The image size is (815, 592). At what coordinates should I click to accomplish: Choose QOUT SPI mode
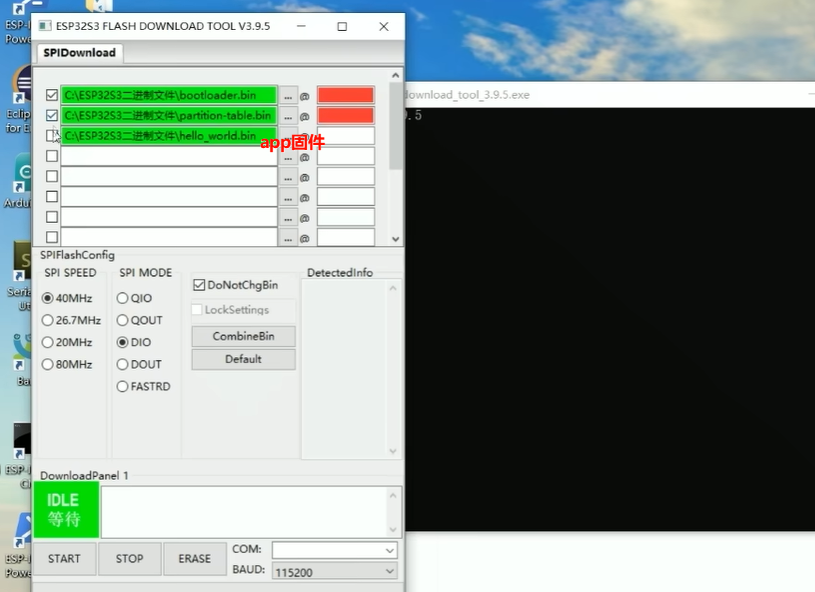click(122, 320)
